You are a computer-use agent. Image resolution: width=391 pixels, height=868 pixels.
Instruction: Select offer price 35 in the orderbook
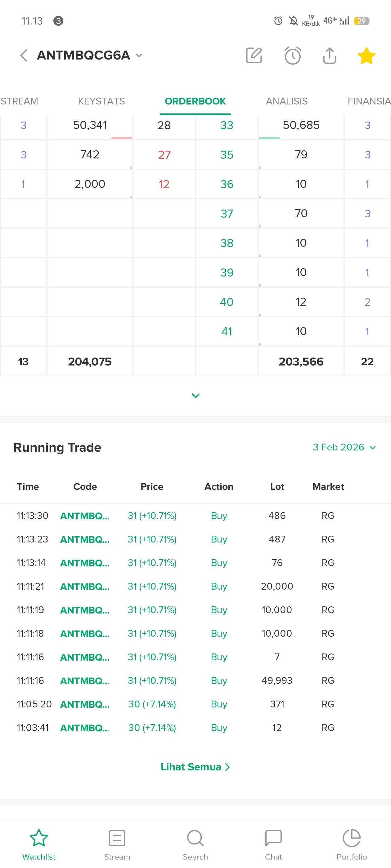(x=227, y=155)
